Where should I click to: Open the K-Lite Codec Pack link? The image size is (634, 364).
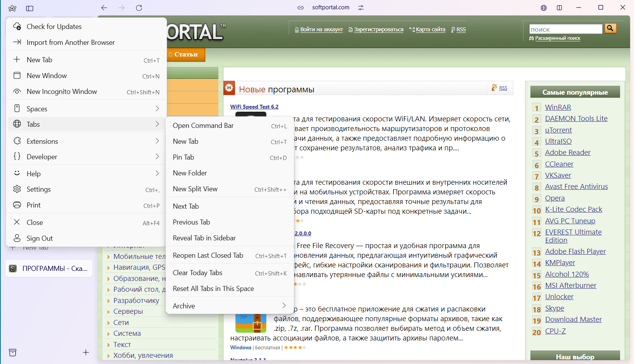tap(574, 209)
